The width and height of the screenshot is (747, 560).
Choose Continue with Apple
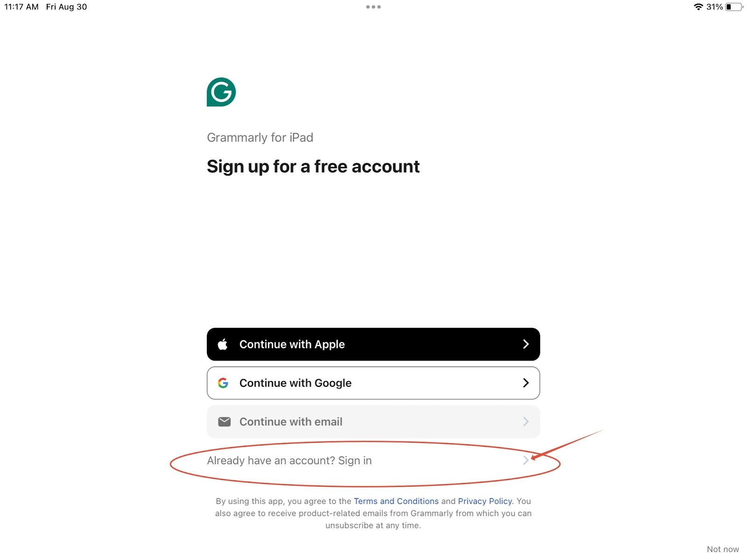(x=373, y=344)
